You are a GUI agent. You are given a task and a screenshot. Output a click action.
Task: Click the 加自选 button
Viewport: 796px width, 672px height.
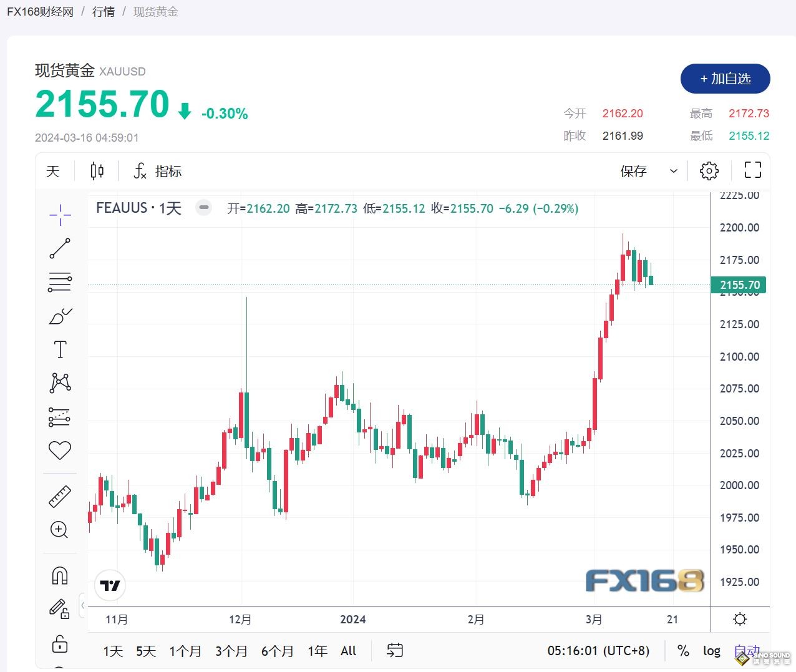tap(725, 79)
